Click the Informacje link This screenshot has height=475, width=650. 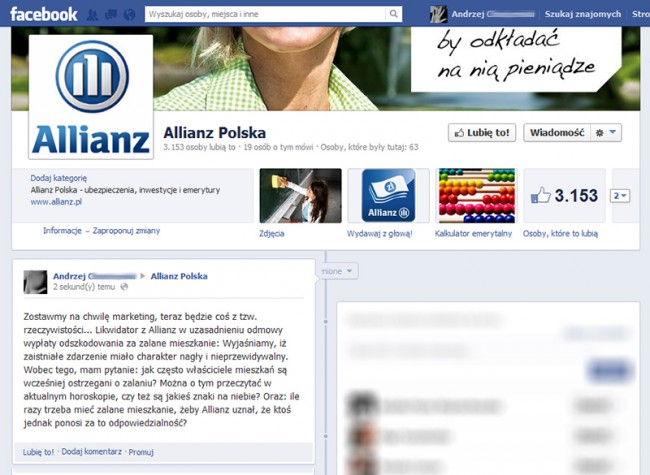click(x=62, y=230)
